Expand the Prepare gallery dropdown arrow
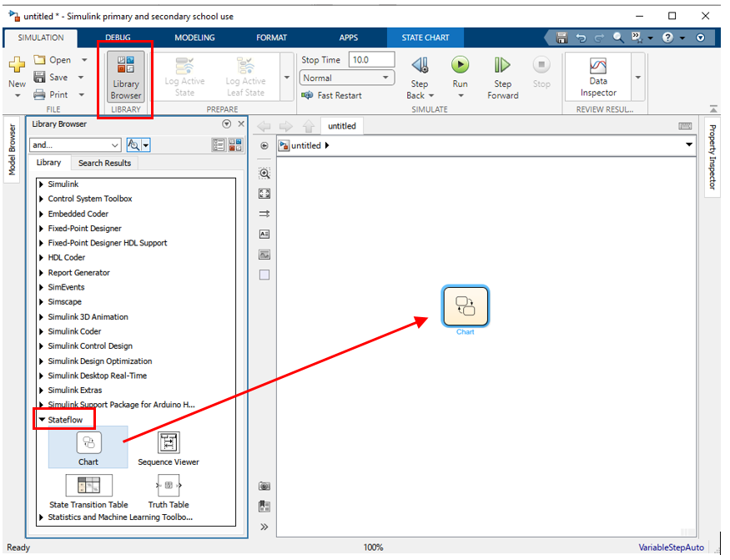 coord(287,78)
